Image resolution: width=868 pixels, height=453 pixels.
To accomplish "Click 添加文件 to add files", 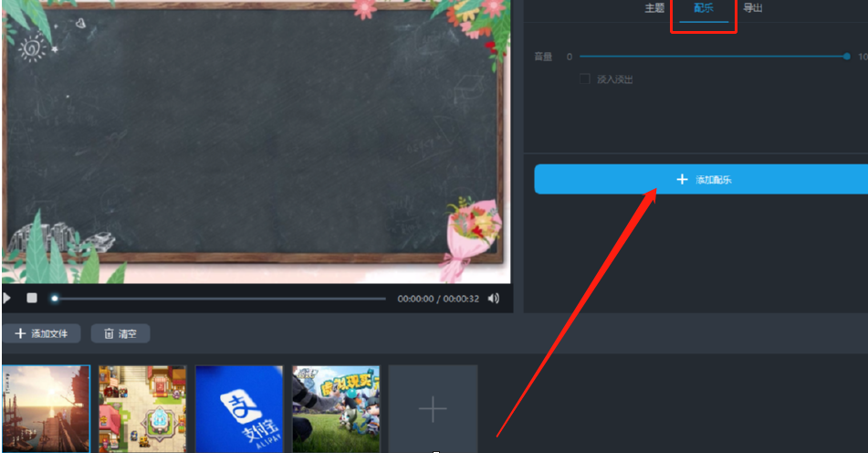I will click(x=41, y=333).
